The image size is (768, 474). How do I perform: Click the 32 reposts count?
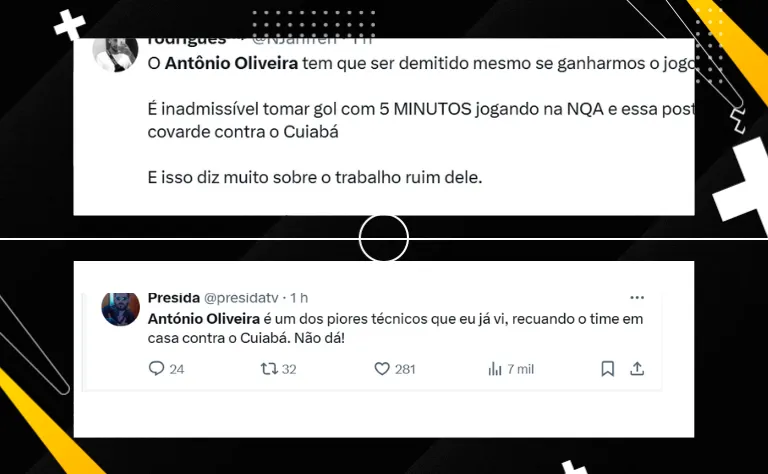pos(289,369)
